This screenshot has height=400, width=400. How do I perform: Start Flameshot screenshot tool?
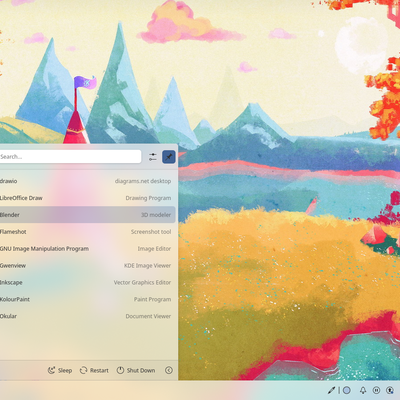(87, 232)
